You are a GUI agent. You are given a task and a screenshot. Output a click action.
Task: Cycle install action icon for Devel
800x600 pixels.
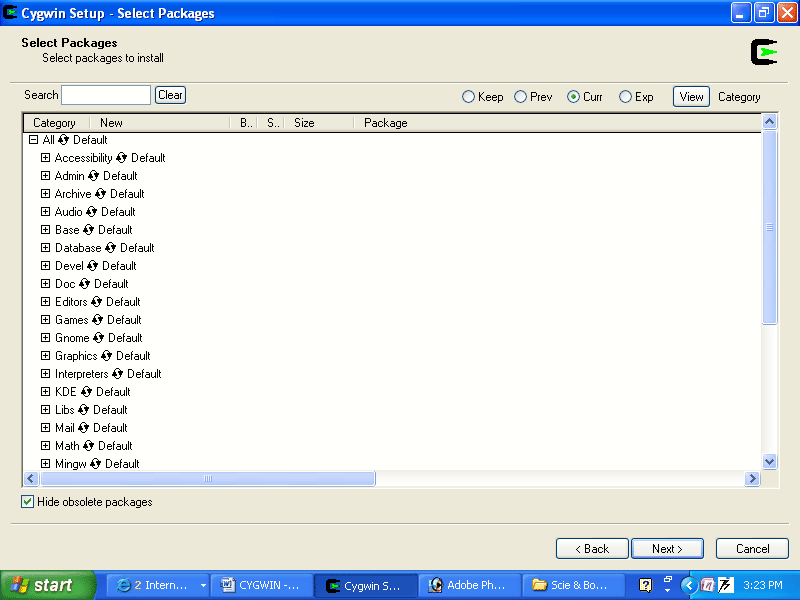92,266
